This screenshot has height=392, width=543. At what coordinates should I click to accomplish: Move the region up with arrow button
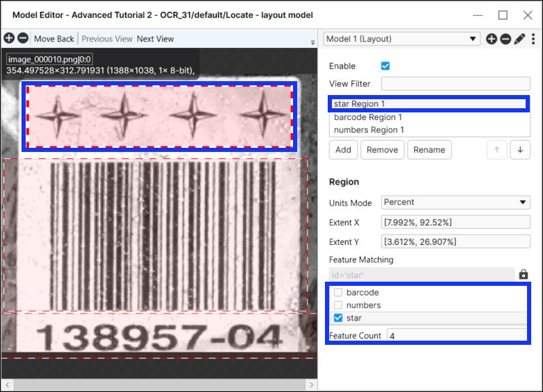point(496,150)
